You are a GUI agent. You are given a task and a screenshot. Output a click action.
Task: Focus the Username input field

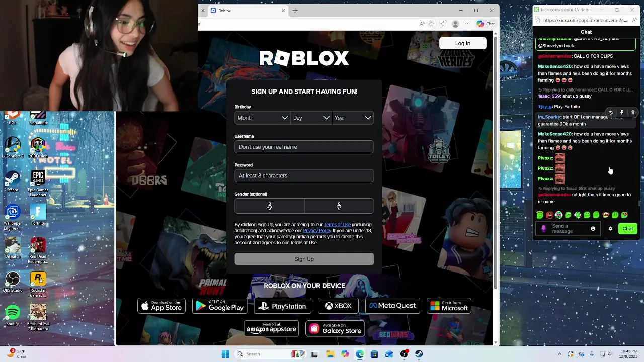(304, 147)
